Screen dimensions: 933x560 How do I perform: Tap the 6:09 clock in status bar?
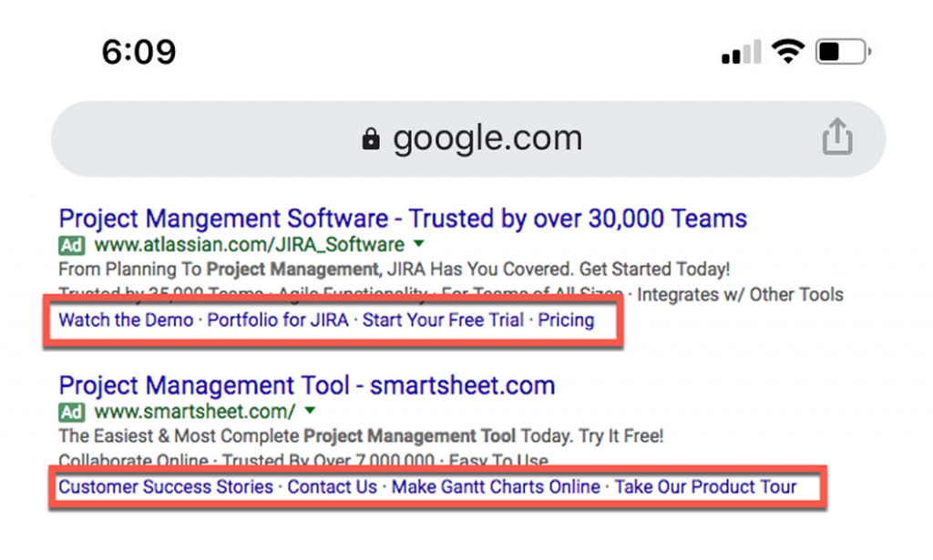coord(138,52)
